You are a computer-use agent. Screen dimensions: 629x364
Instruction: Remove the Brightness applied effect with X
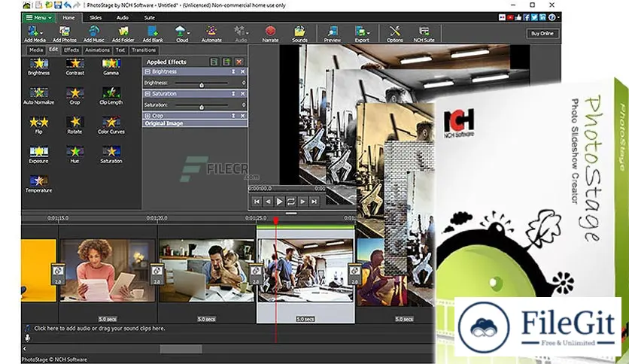click(x=243, y=71)
